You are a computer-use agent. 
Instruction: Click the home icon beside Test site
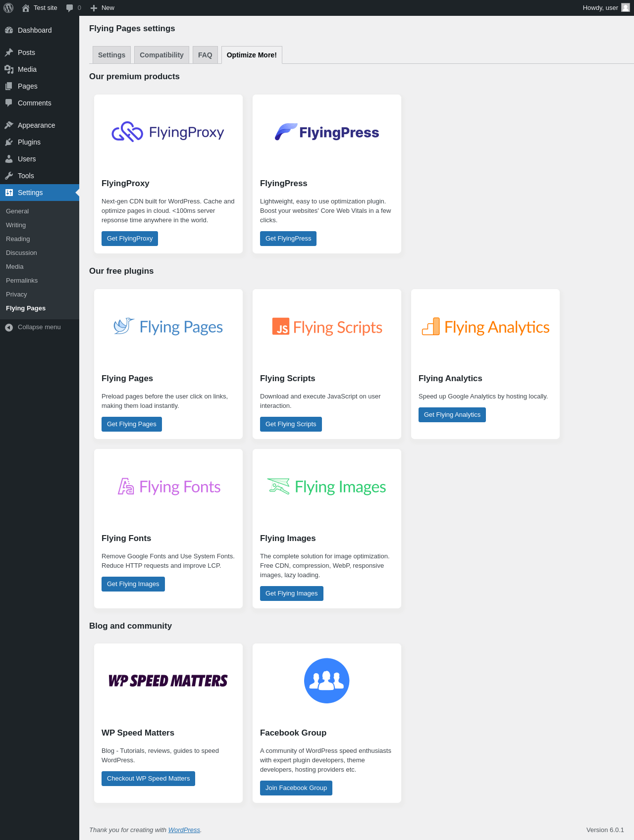point(26,8)
